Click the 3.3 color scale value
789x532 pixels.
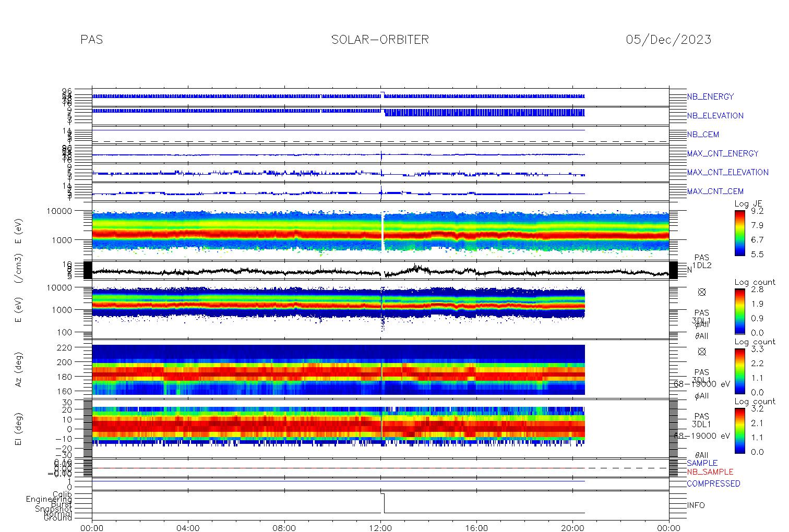pos(757,349)
